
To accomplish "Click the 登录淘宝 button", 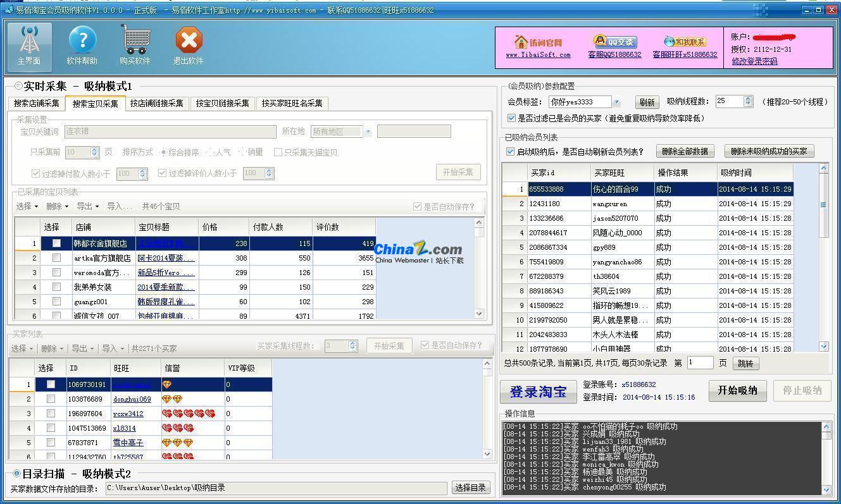I will 538,391.
